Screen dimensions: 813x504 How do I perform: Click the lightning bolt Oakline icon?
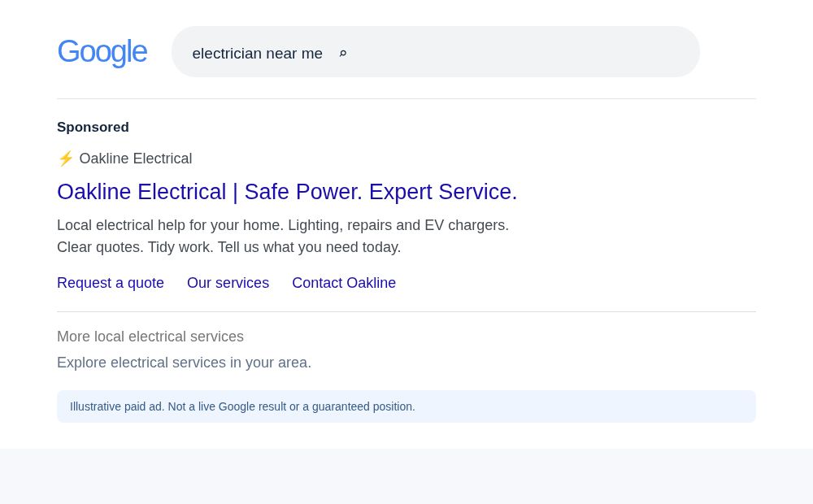[x=65, y=159]
